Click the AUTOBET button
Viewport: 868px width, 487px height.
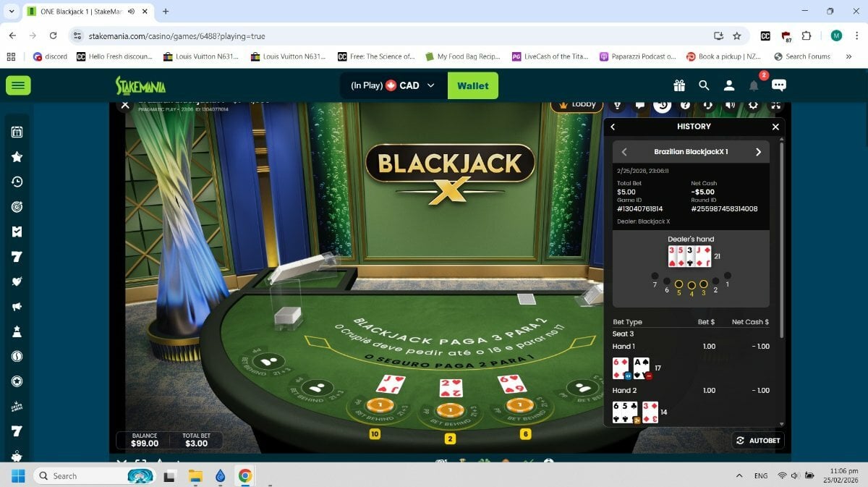(x=759, y=441)
